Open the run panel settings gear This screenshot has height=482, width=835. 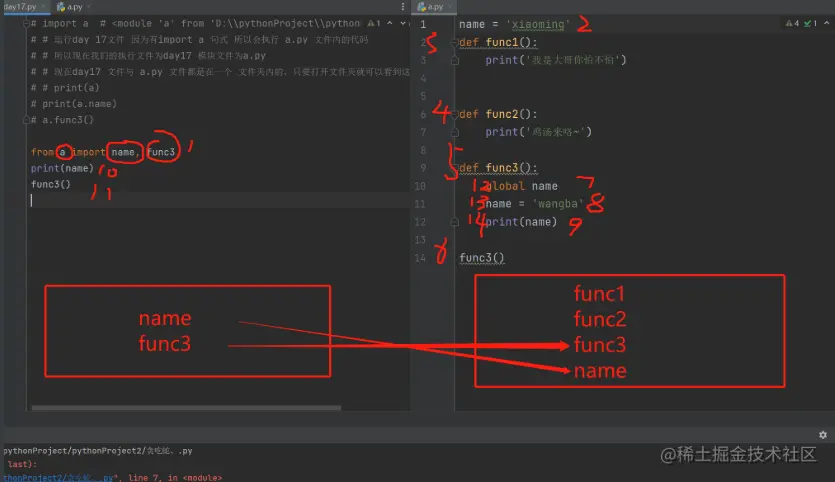point(823,435)
